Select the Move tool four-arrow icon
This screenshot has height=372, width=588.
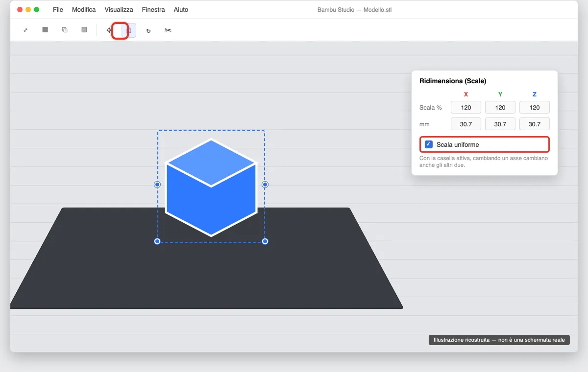pos(109,30)
